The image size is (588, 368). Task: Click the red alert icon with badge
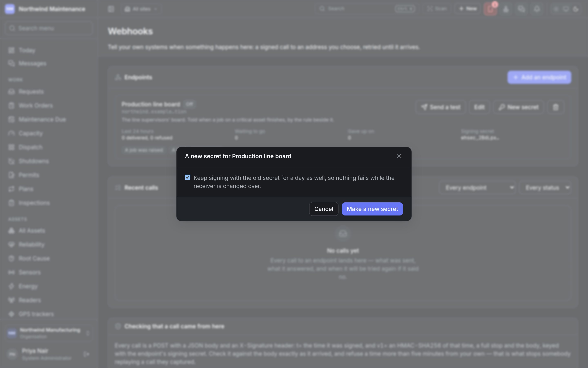click(x=490, y=9)
